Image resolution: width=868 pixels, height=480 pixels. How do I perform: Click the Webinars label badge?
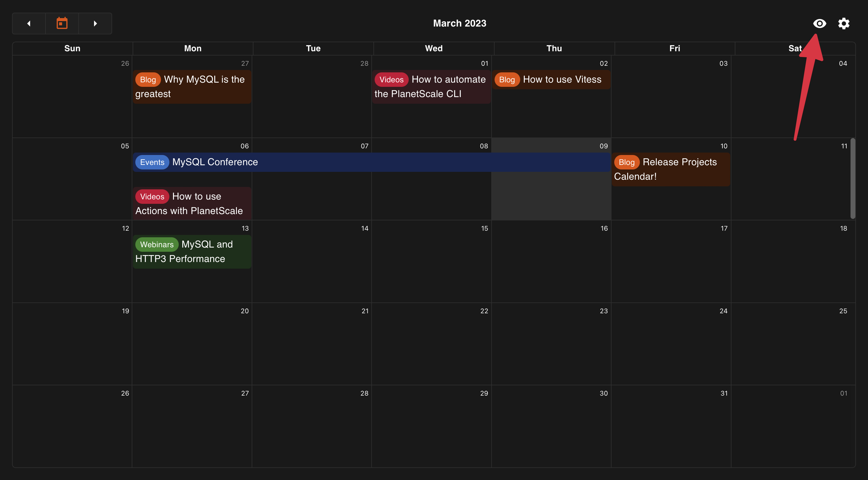pos(157,245)
